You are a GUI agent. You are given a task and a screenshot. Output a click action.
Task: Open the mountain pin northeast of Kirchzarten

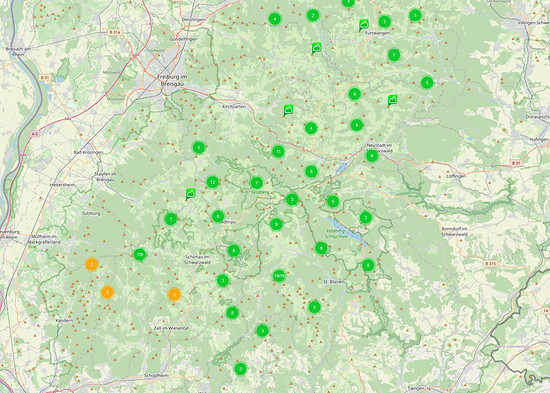[x=288, y=111]
